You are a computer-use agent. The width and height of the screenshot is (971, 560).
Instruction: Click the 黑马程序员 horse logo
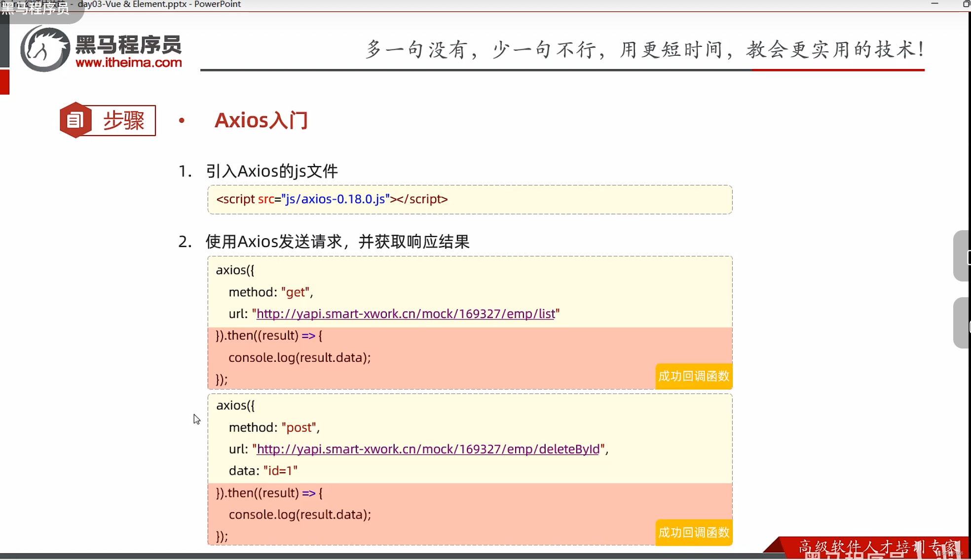[44, 48]
